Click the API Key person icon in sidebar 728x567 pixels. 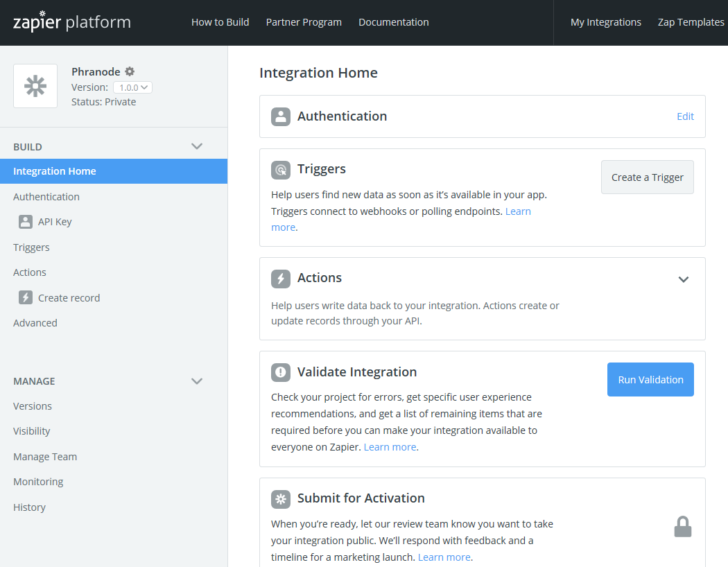[x=26, y=222]
